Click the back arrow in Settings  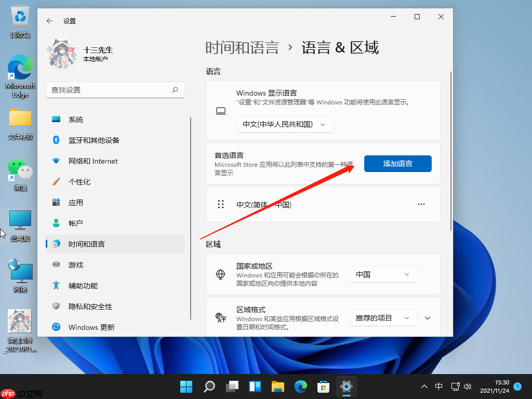[x=49, y=21]
